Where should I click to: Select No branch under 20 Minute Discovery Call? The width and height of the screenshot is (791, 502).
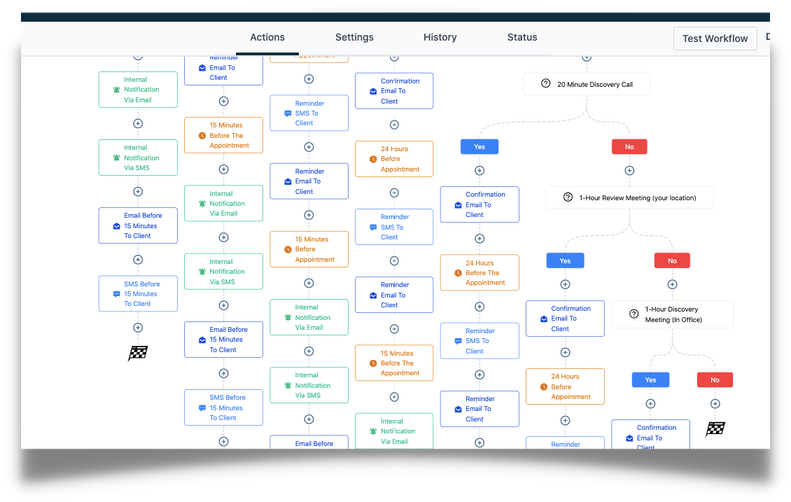629,146
